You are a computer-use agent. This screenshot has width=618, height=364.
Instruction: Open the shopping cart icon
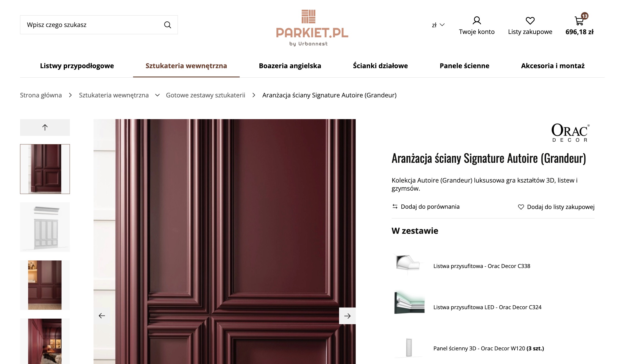click(x=579, y=21)
